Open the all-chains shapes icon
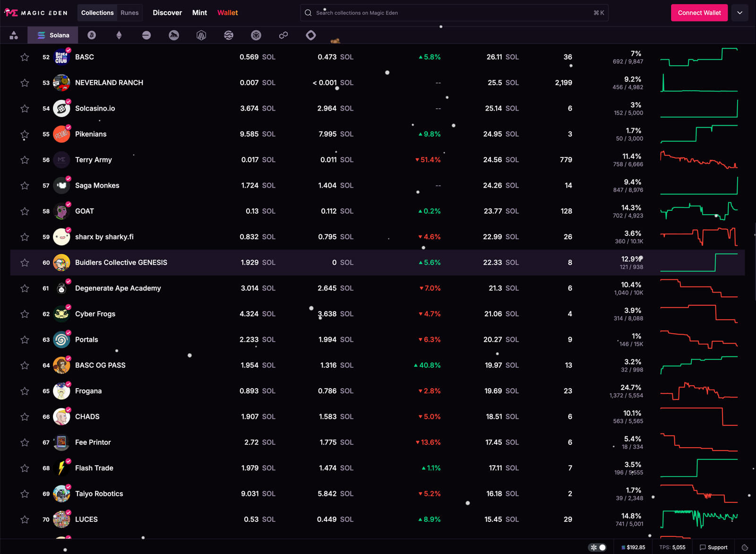Screen dimensions: 756x554 (14, 35)
